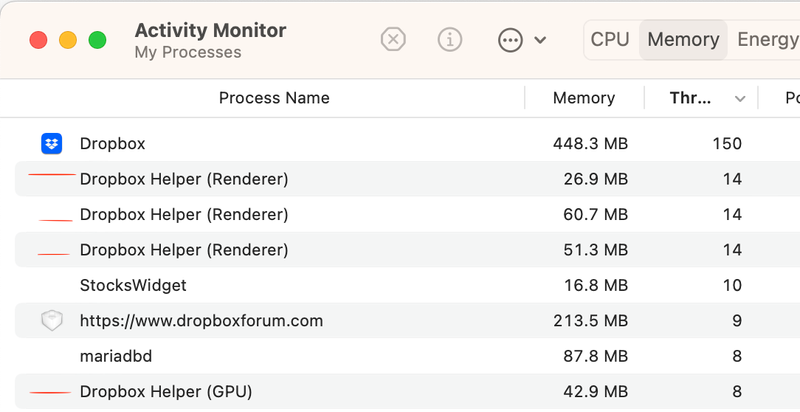Select the Memory tab
This screenshot has width=800, height=412.
tap(683, 40)
